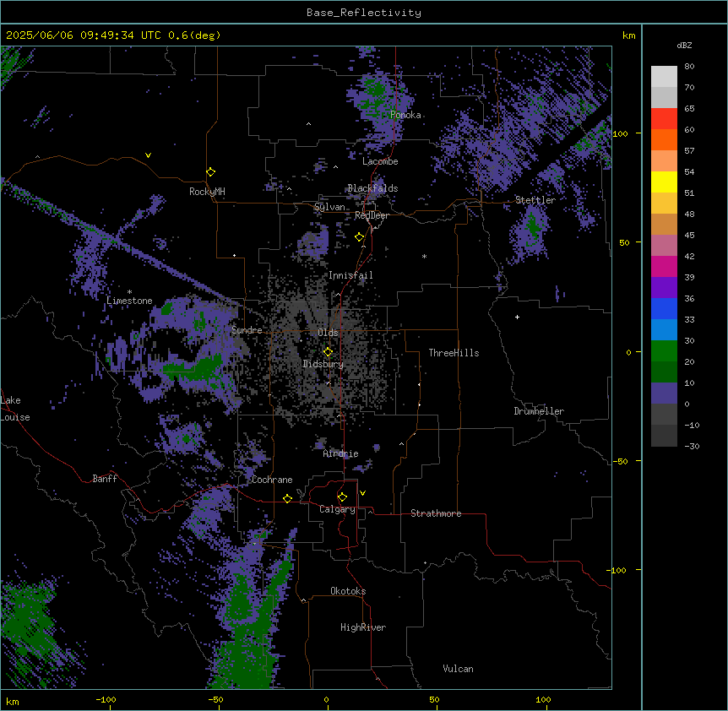Pick the yellow 54 dBZ legend swatch
This screenshot has width=728, height=711.
click(664, 182)
